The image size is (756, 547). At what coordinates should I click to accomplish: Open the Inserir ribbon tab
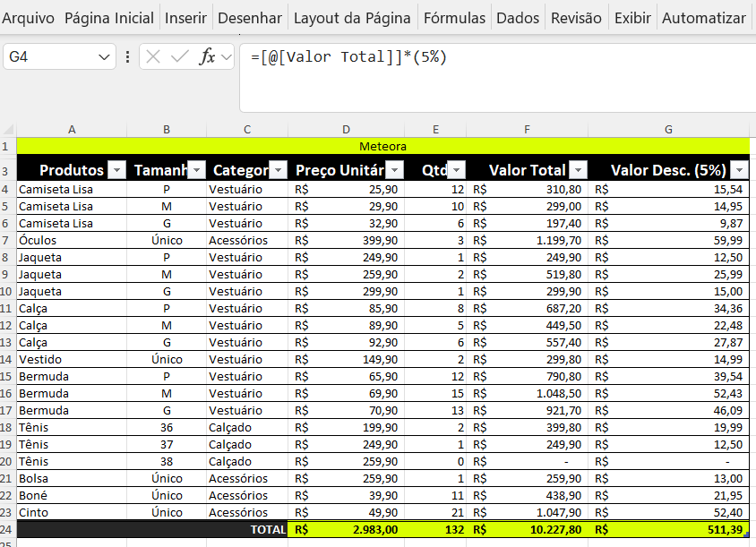click(185, 18)
